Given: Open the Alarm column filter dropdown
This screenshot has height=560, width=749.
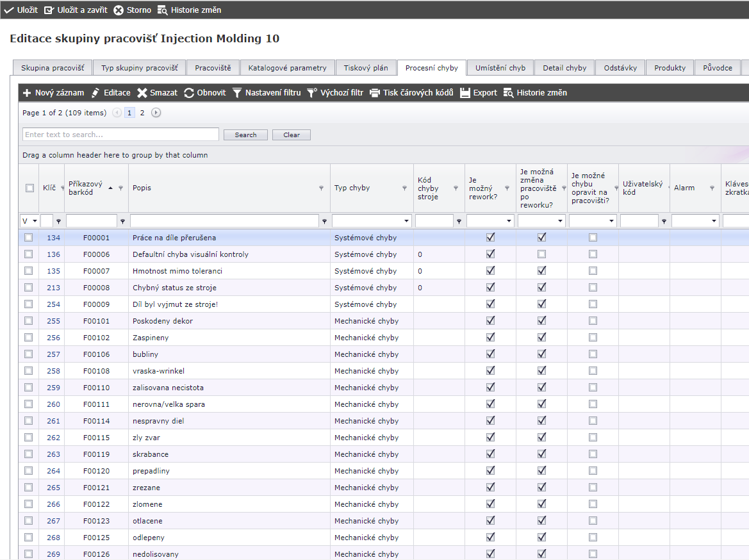Looking at the screenshot, I should (714, 221).
